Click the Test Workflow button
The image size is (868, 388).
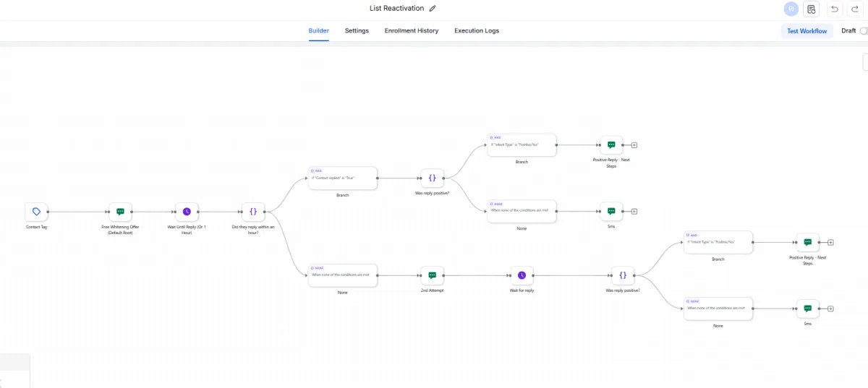click(807, 31)
